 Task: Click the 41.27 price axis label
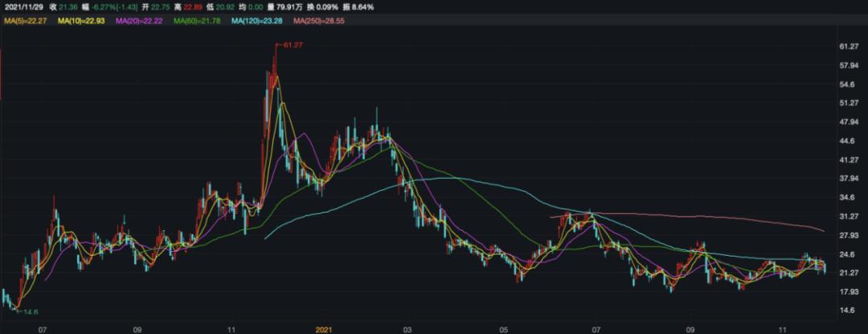point(850,159)
